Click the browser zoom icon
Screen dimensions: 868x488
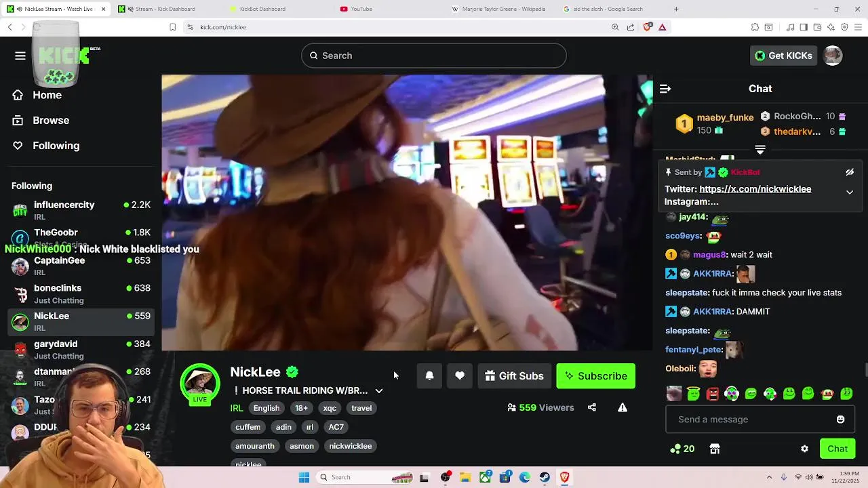[615, 27]
